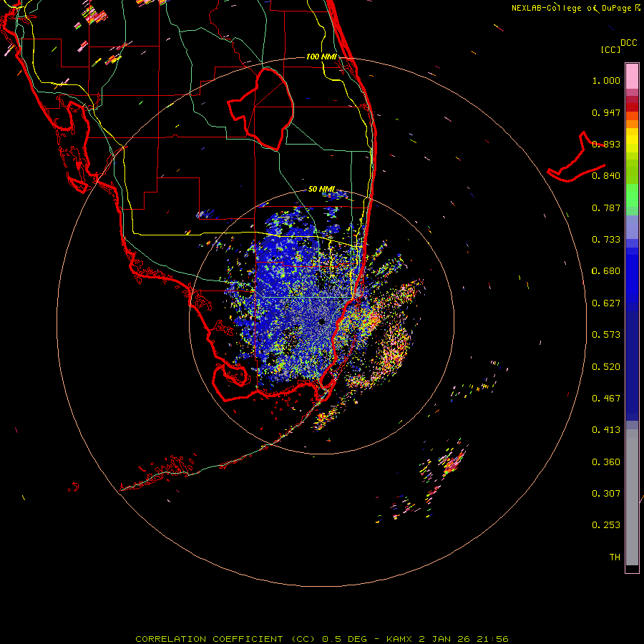Click the 0.413 color scale label
Viewport: 644px width, 644px height.
click(x=606, y=430)
